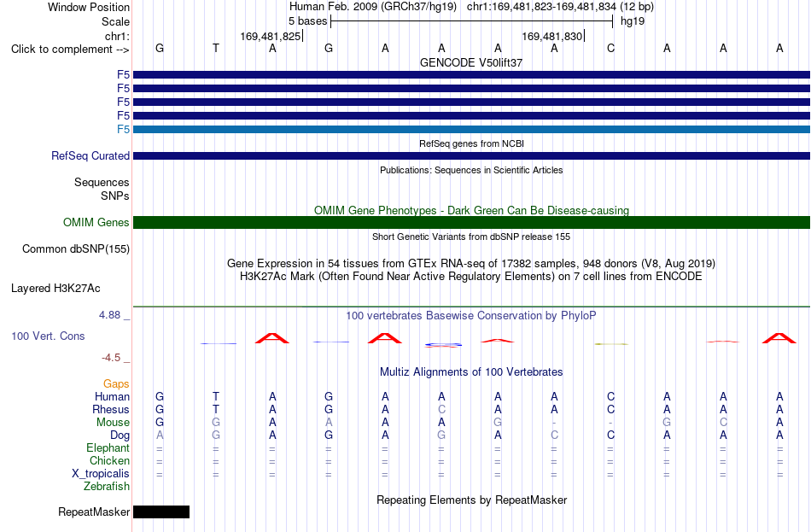Click the '5 bases' scale bar text
The image size is (811, 532).
[x=307, y=21]
